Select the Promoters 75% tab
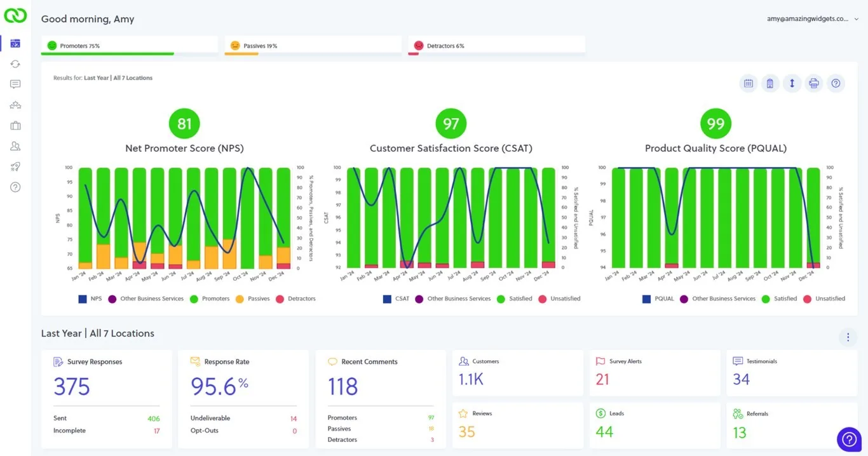The height and width of the screenshot is (456, 868). (x=130, y=46)
